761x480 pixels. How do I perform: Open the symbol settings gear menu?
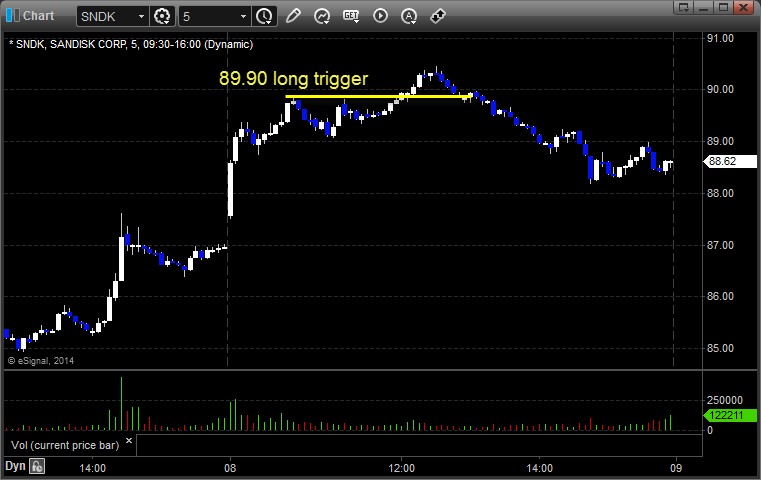pos(162,16)
